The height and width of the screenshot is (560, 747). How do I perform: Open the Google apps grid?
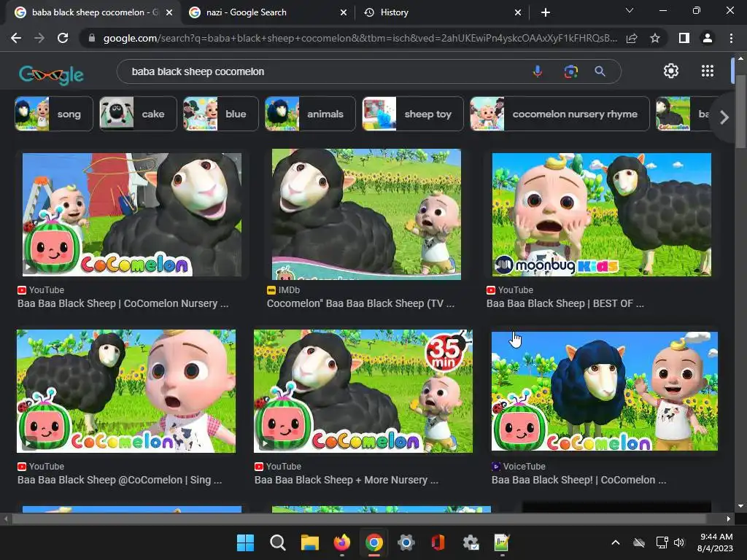(x=708, y=71)
